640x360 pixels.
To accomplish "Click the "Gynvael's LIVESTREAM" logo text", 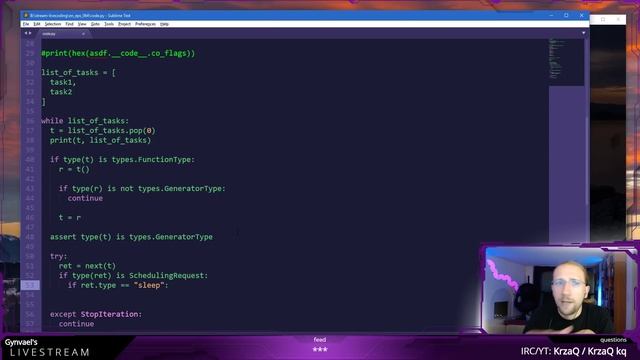I will coord(47,348).
